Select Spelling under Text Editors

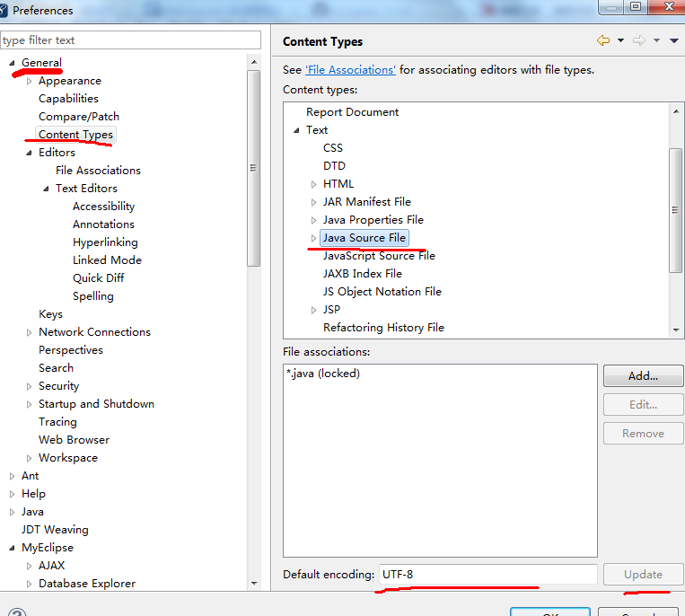pos(92,295)
